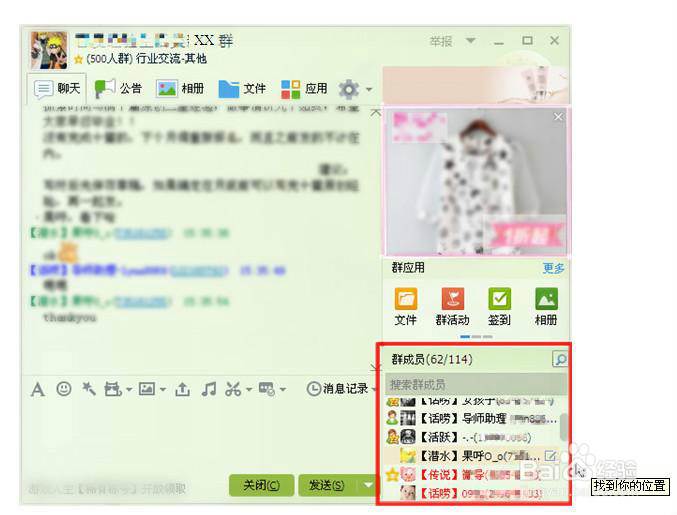Click the 行业交流-其他 group category text

click(x=171, y=59)
